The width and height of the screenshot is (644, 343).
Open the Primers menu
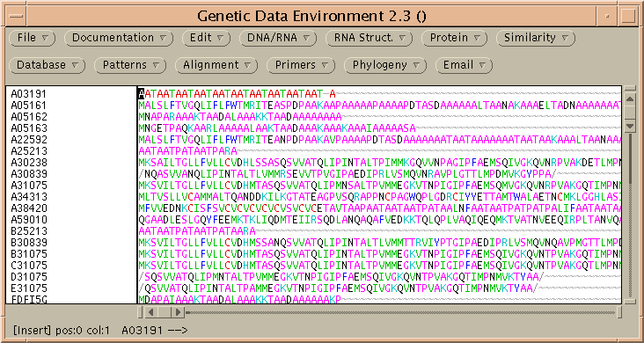pos(301,65)
